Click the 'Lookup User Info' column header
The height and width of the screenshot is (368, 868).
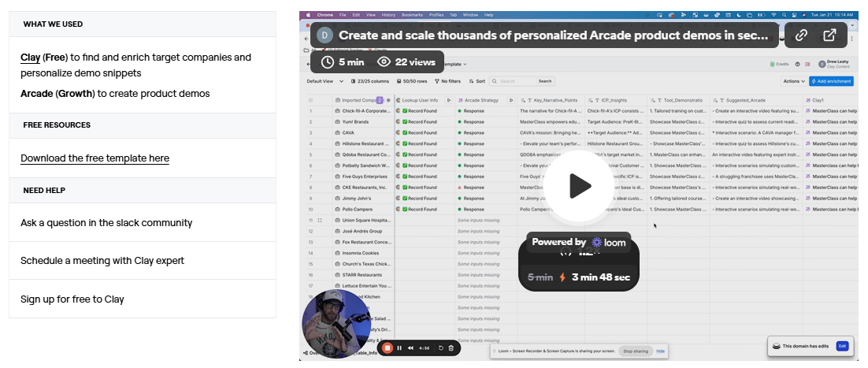420,100
